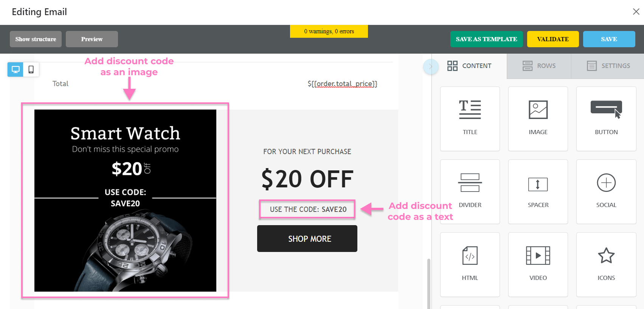The width and height of the screenshot is (644, 309).
Task: Select the HTML content block
Action: tap(470, 264)
